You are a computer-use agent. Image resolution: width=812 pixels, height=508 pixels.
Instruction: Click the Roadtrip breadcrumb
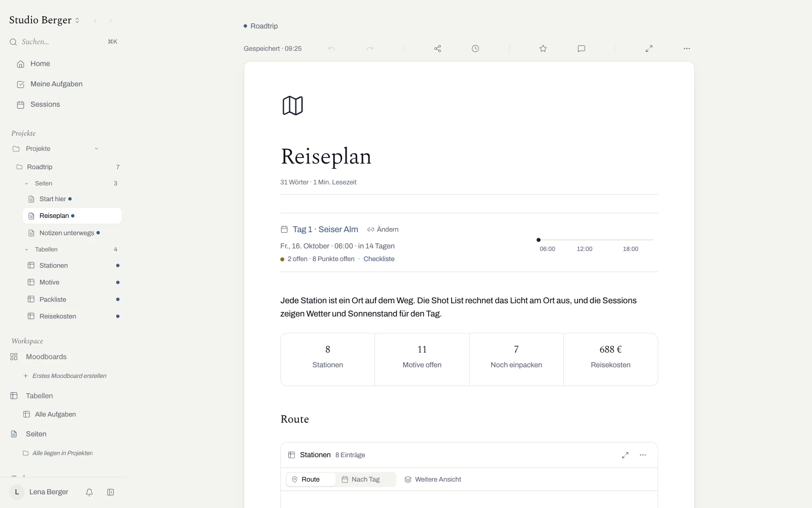264,26
